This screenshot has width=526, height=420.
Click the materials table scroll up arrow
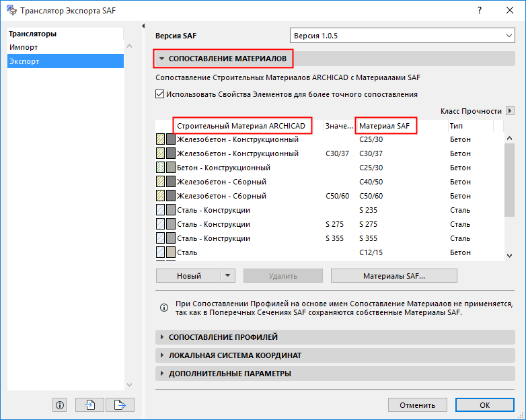pyautogui.click(x=509, y=138)
